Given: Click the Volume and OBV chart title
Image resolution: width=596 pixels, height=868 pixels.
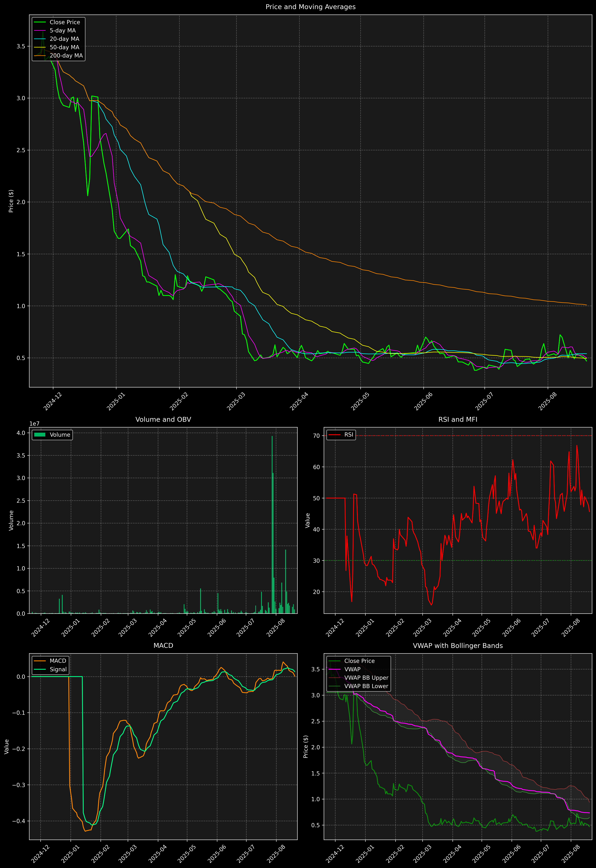Looking at the screenshot, I should [163, 419].
